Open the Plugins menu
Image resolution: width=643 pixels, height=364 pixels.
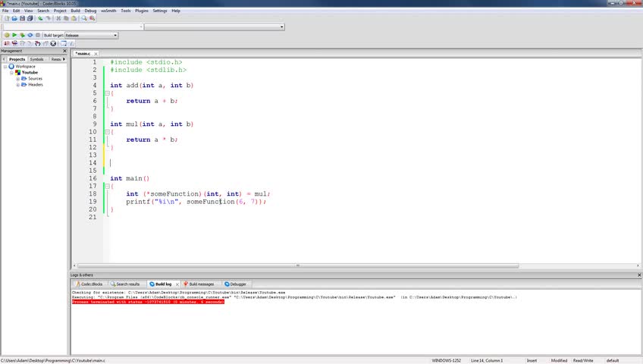(142, 11)
